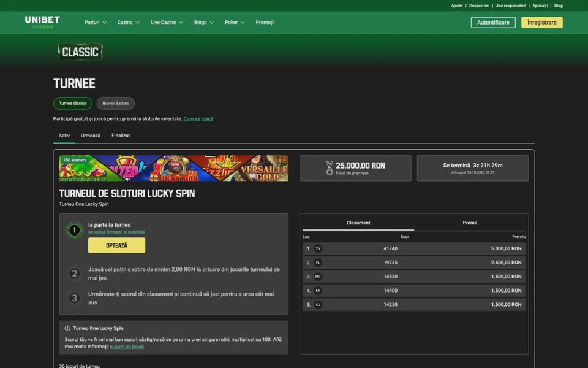Click the Unibet logo
Screen dimensions: 588x368
pyautogui.click(x=42, y=22)
